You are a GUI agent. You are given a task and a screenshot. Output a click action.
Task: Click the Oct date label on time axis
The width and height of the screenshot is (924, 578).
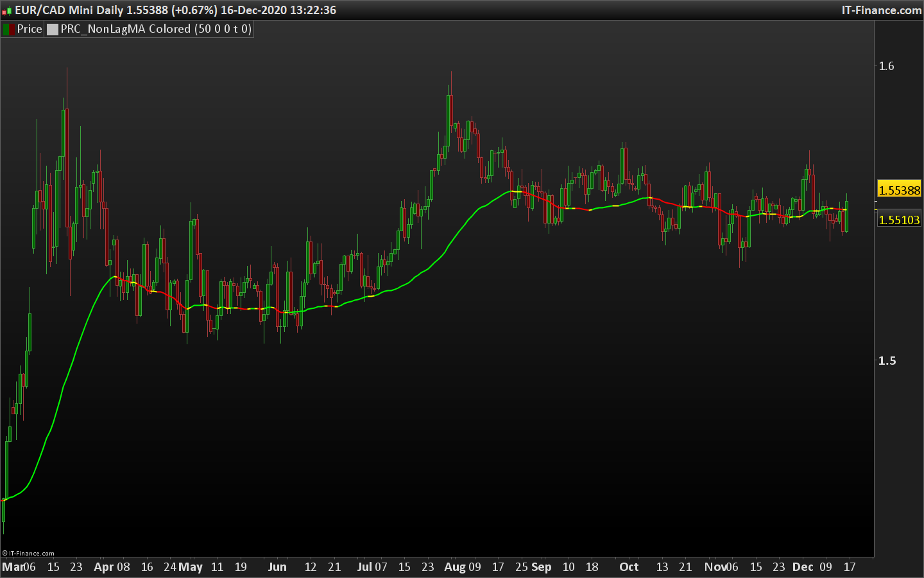pyautogui.click(x=629, y=566)
